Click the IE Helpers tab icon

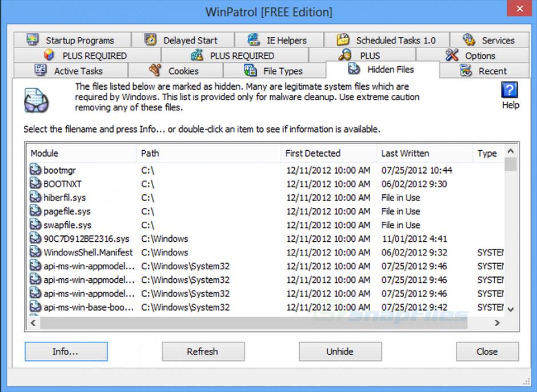click(x=254, y=40)
